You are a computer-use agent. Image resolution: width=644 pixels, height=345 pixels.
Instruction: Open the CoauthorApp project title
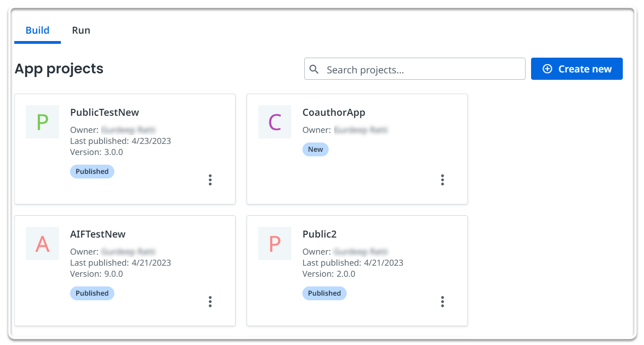334,112
